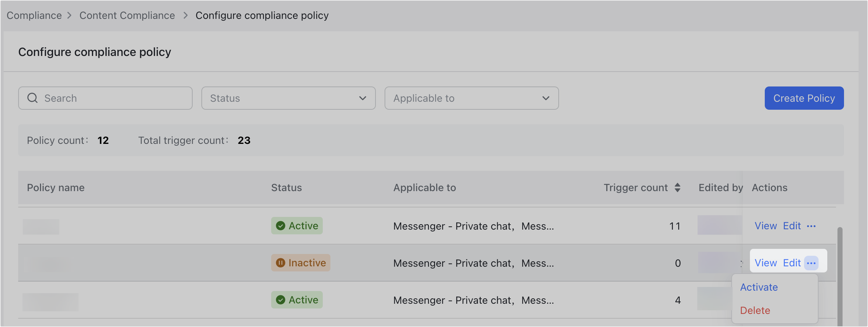Click the trigger count 11 cell
The width and height of the screenshot is (868, 327).
point(675,226)
